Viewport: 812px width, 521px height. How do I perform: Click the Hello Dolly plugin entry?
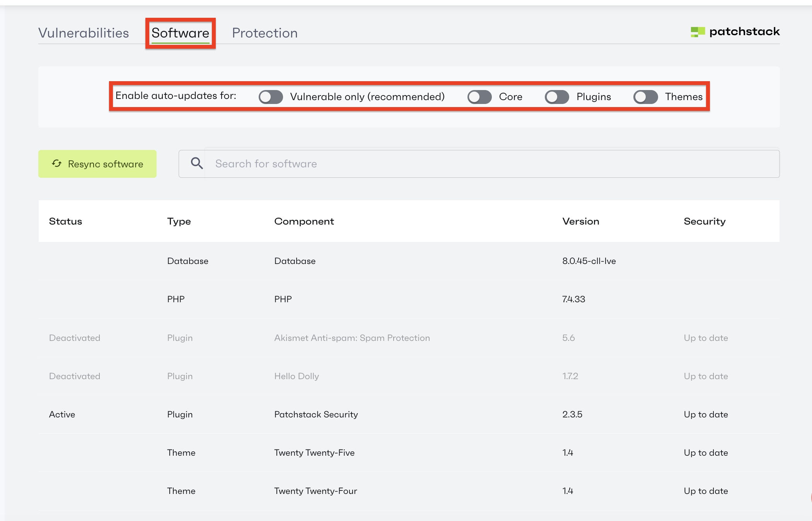[297, 376]
